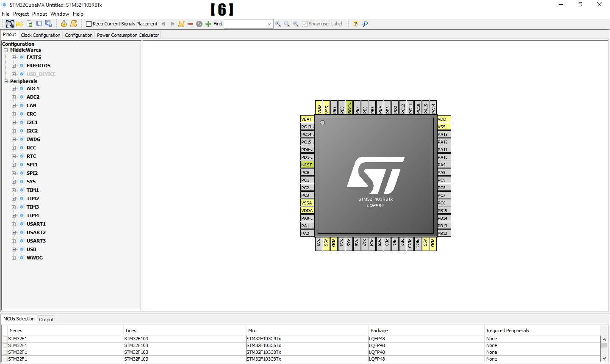Click the undo arrow on the toolbar
Image resolution: width=610 pixels, height=364 pixels.
164,24
